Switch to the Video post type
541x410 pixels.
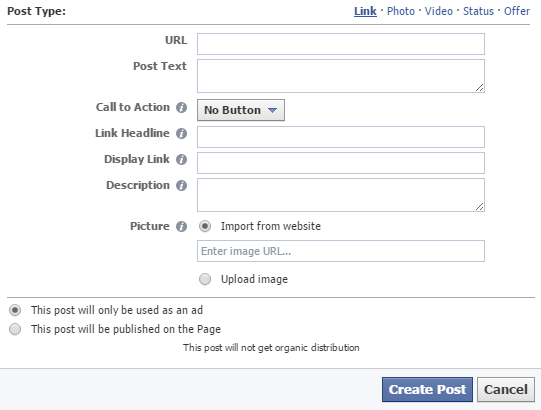439,11
